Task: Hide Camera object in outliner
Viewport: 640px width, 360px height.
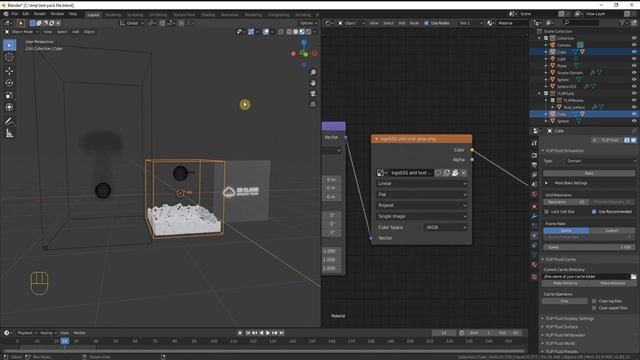Action: pyautogui.click(x=634, y=45)
